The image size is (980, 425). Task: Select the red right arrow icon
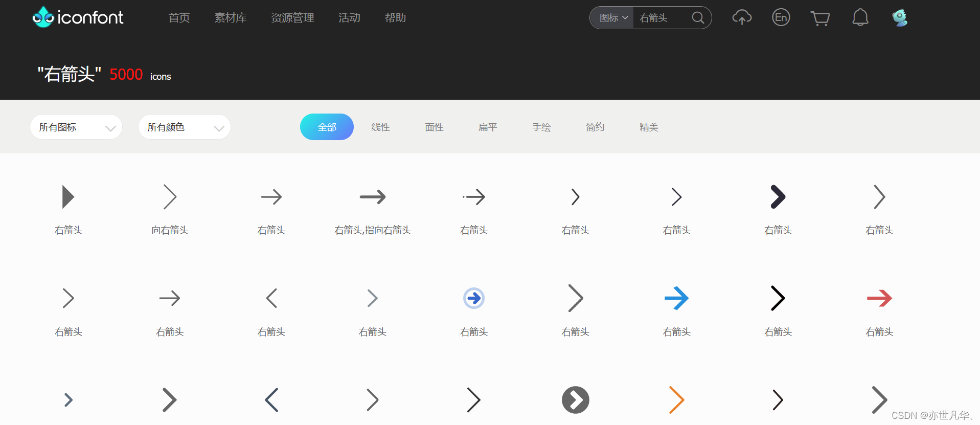point(879,298)
